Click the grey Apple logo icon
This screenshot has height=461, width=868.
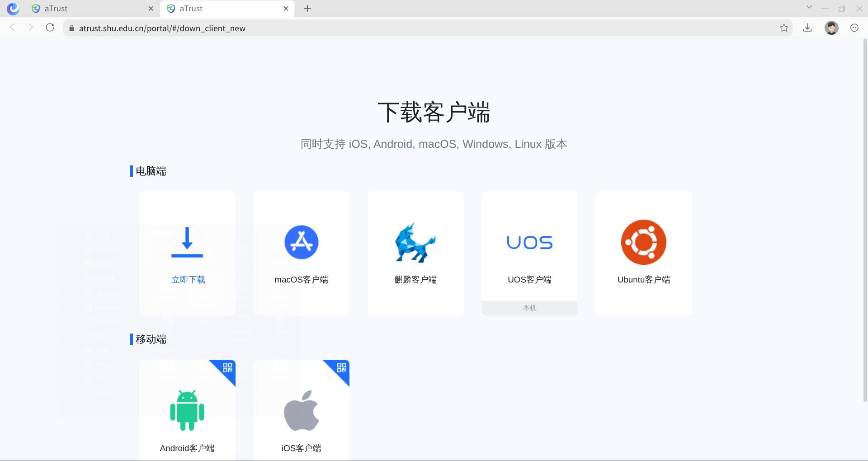tap(302, 410)
